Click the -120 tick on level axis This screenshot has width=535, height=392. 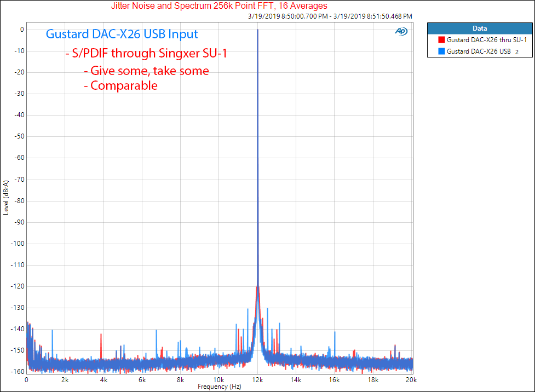click(18, 286)
